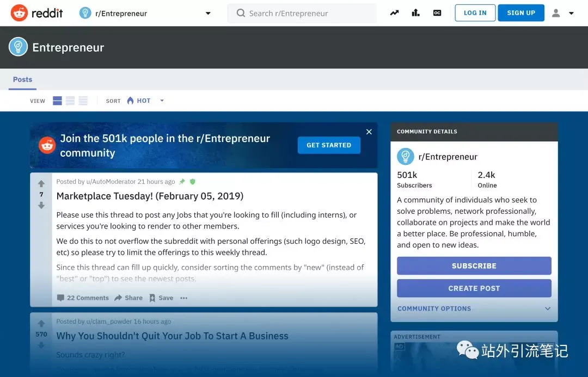
Task: Click the Create Post button
Action: (x=474, y=288)
